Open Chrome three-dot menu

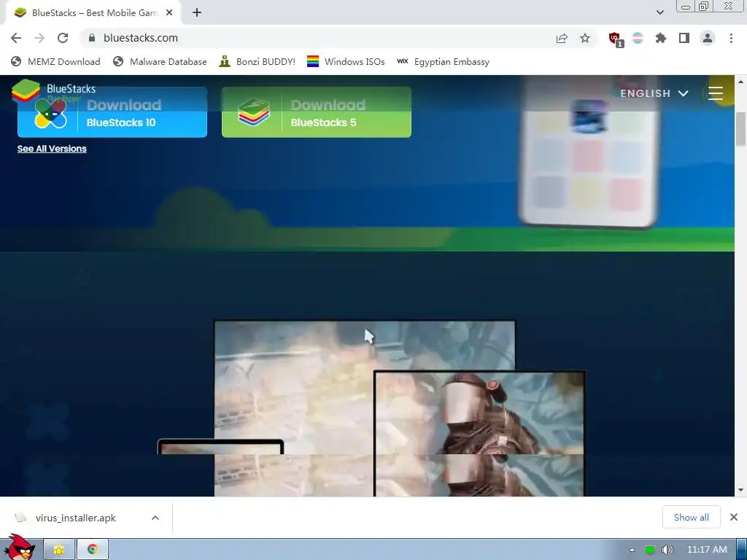731,38
